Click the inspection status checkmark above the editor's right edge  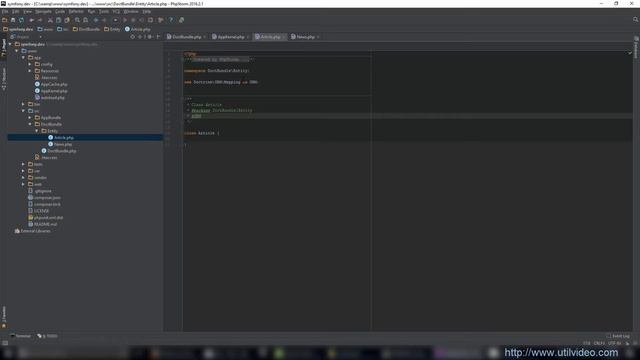(x=630, y=53)
